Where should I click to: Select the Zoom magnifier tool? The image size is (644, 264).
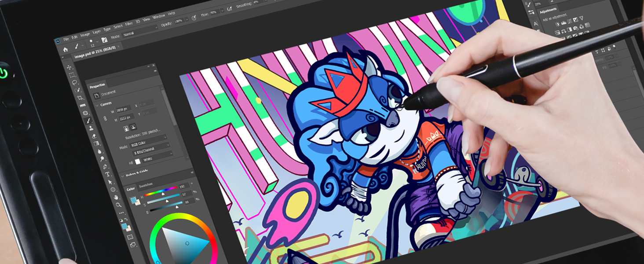tap(119, 205)
